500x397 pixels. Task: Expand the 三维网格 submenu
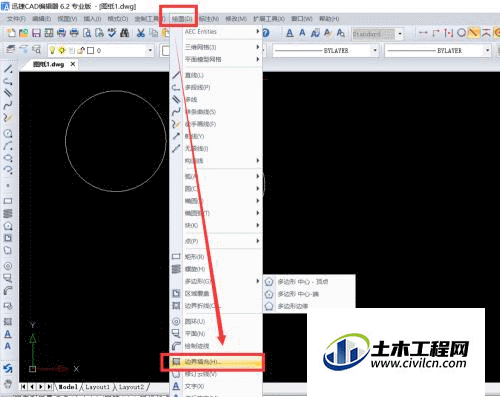click(x=216, y=47)
